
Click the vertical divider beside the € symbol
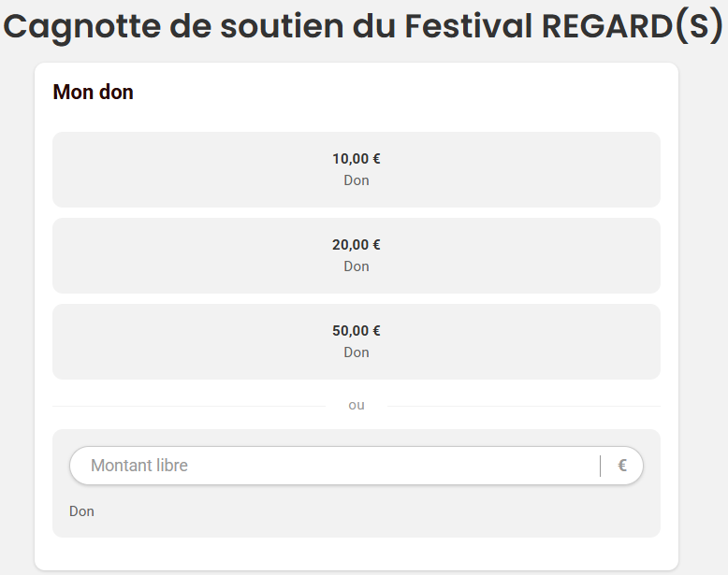[x=600, y=466]
